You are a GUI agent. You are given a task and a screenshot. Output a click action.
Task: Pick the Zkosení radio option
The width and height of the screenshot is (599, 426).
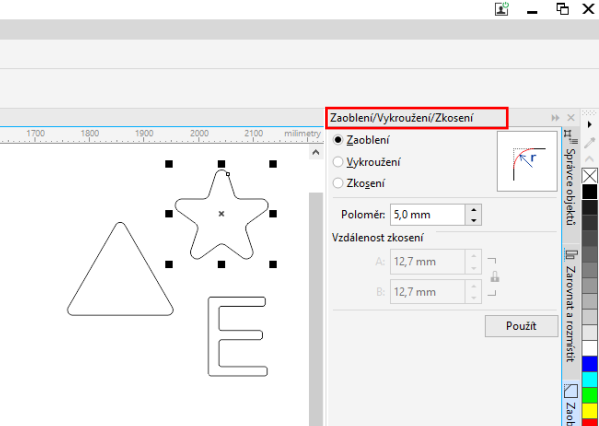338,183
